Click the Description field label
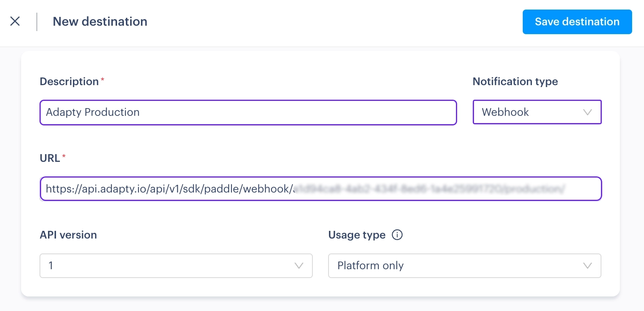644x311 pixels. point(69,81)
